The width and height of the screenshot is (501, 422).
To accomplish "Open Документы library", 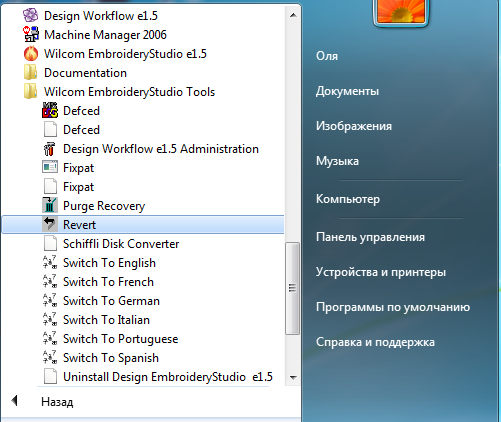I will [347, 91].
